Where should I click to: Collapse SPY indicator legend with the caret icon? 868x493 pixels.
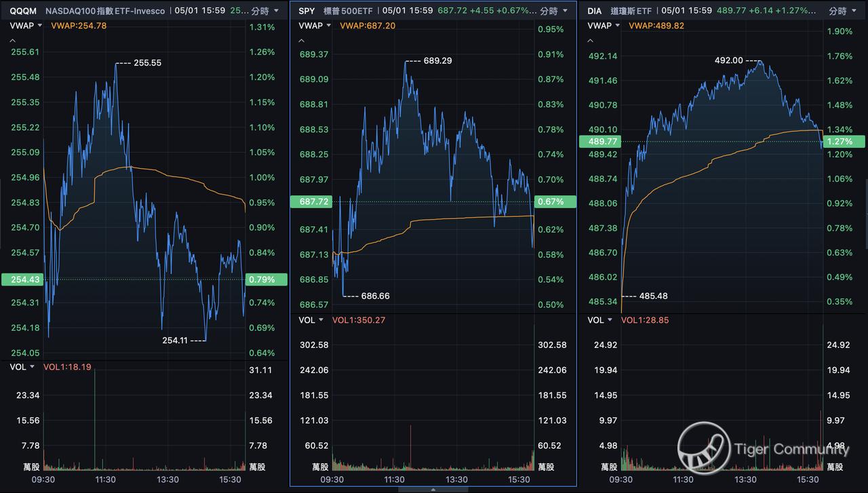coord(302,40)
